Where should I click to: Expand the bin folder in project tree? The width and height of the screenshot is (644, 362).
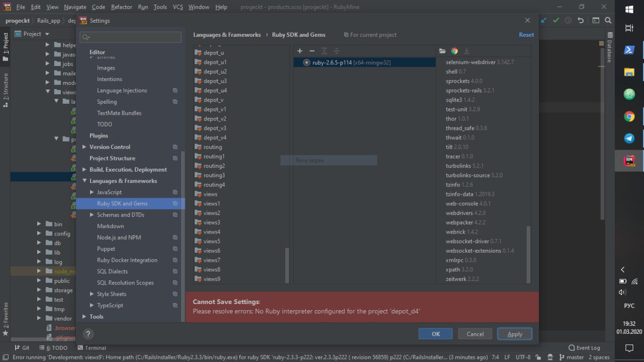tap(39, 224)
